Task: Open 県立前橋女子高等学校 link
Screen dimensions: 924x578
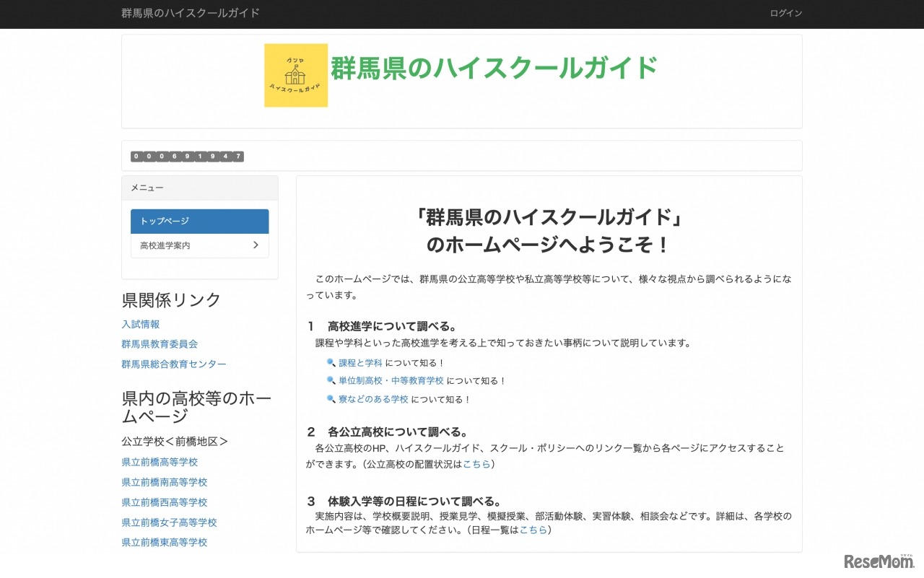Action: click(169, 522)
